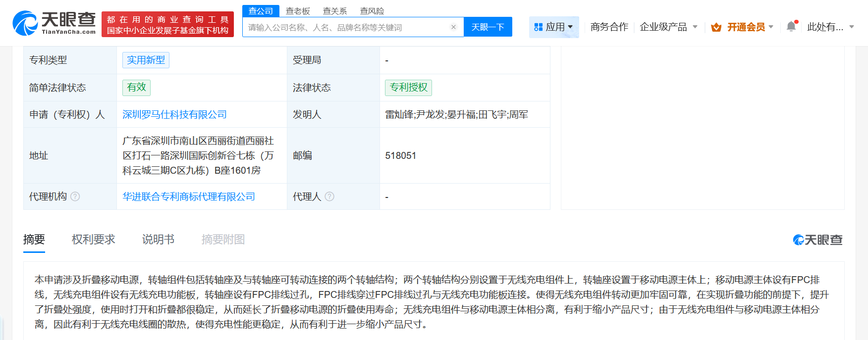Click the help icon next to 代理机构
This screenshot has height=340, width=868.
pos(75,196)
